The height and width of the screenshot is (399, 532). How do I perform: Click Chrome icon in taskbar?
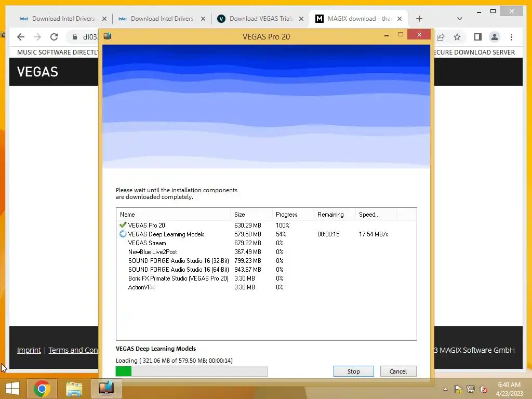(x=42, y=389)
